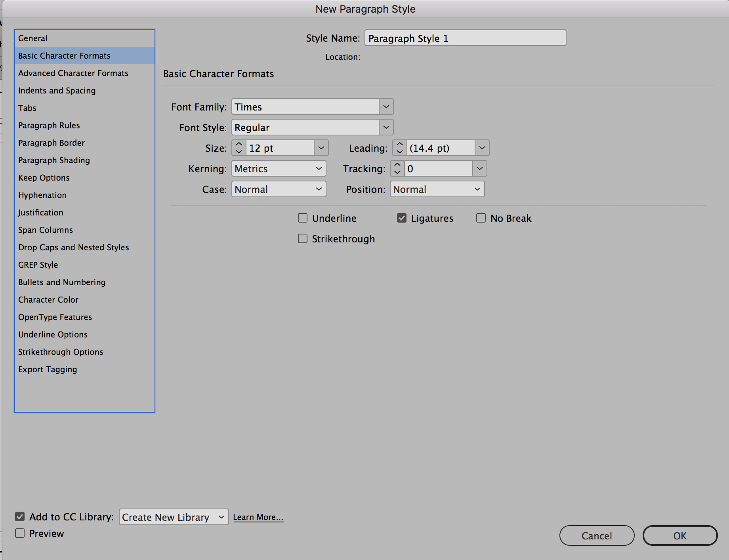Enable the Underline checkbox

tap(303, 218)
